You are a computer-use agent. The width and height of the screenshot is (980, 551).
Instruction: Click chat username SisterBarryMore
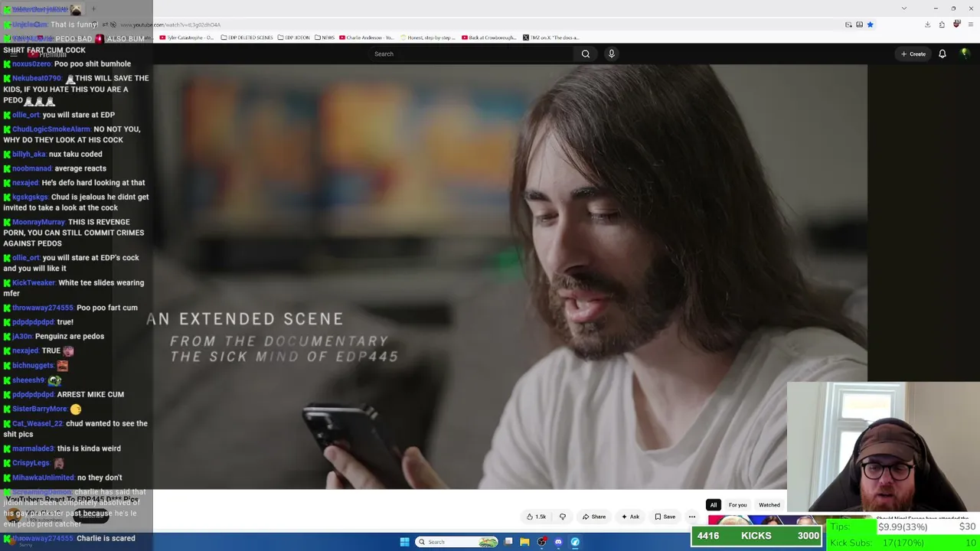click(x=39, y=409)
